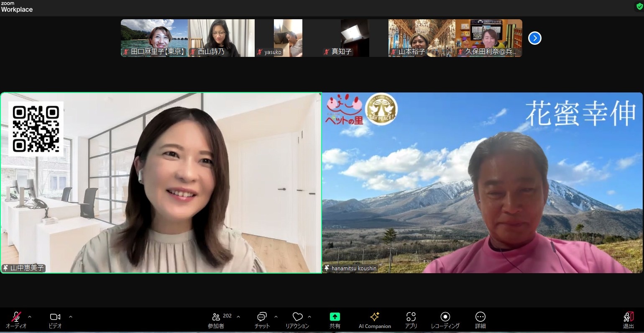Expand video options chevron next to ビデオ
The height and width of the screenshot is (333, 644).
[71, 317]
